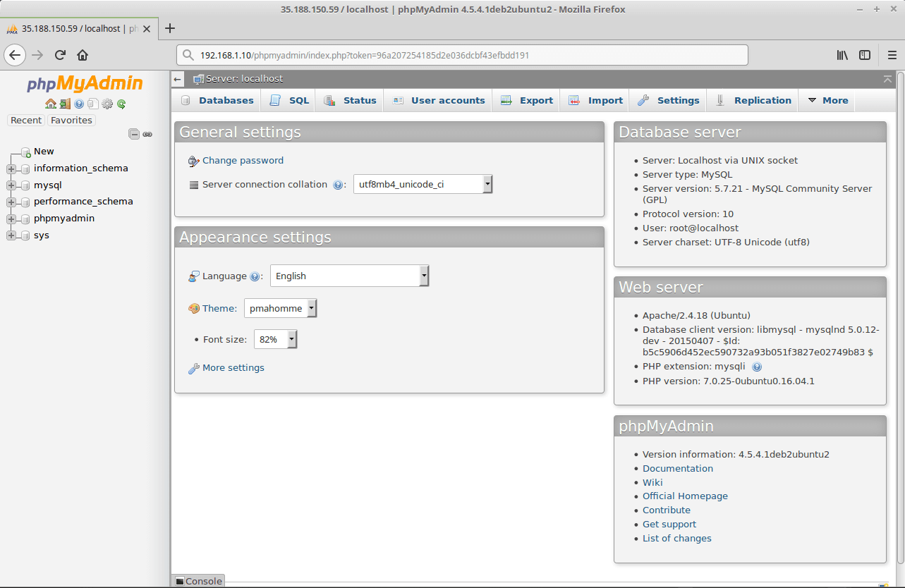Click help icon beside PHP extension mysqli
This screenshot has height=588, width=905.
[x=757, y=367]
